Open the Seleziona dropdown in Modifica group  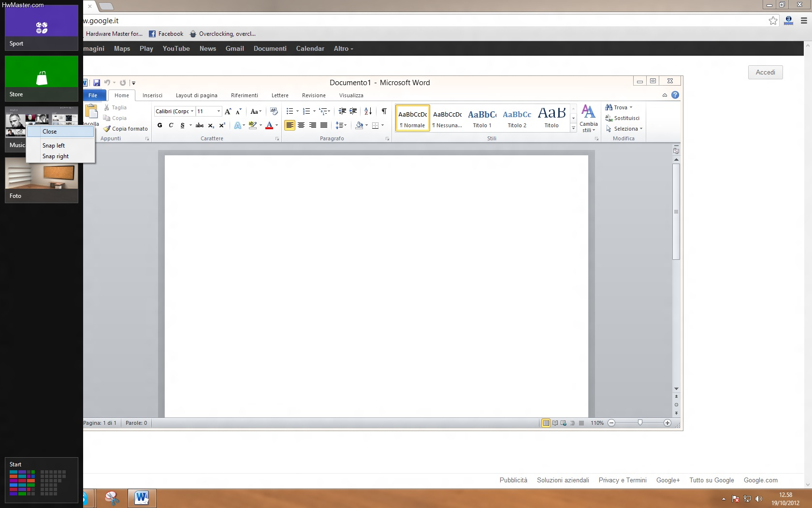click(624, 129)
